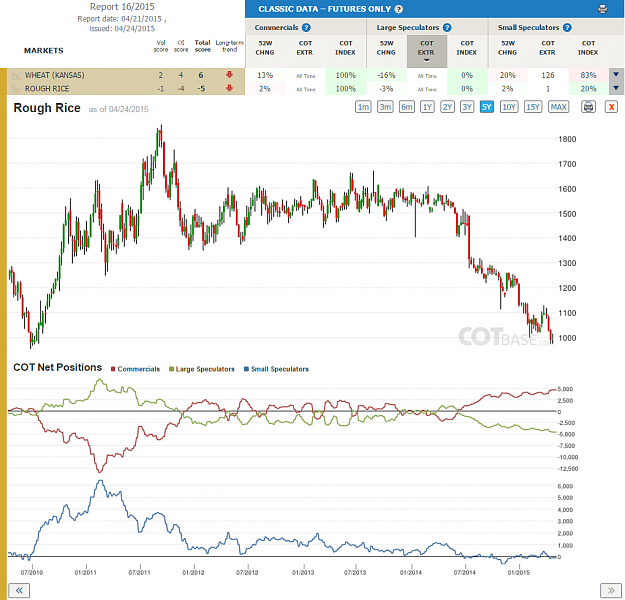The height and width of the screenshot is (600, 625).
Task: Click the Wheat (Kansas) mini chart icon
Action: pos(16,75)
